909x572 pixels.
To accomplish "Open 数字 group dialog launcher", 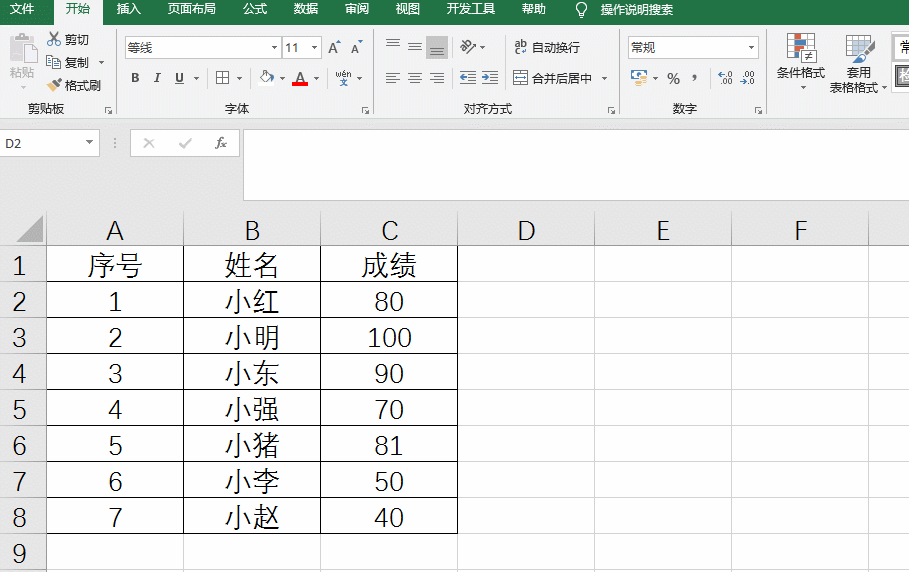I will [758, 110].
